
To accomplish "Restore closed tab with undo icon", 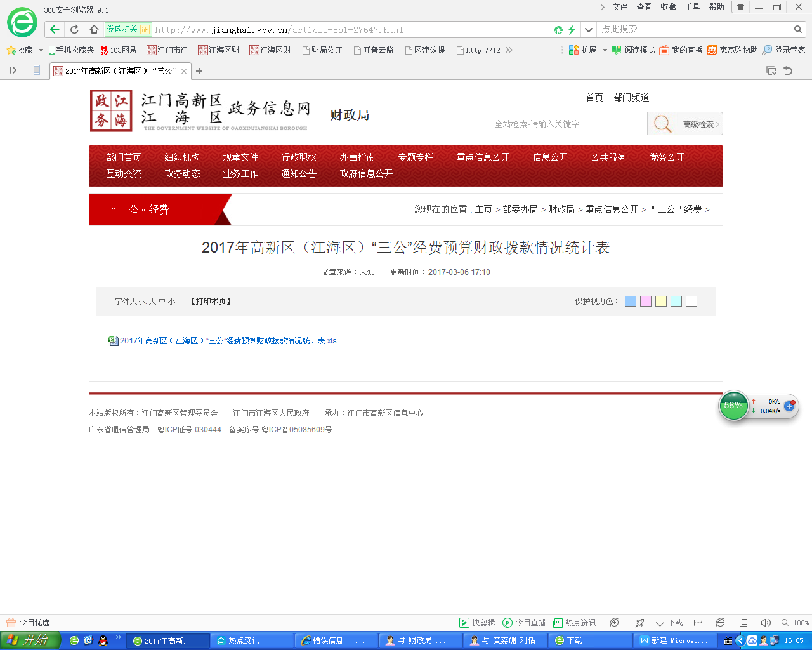I will [x=788, y=70].
